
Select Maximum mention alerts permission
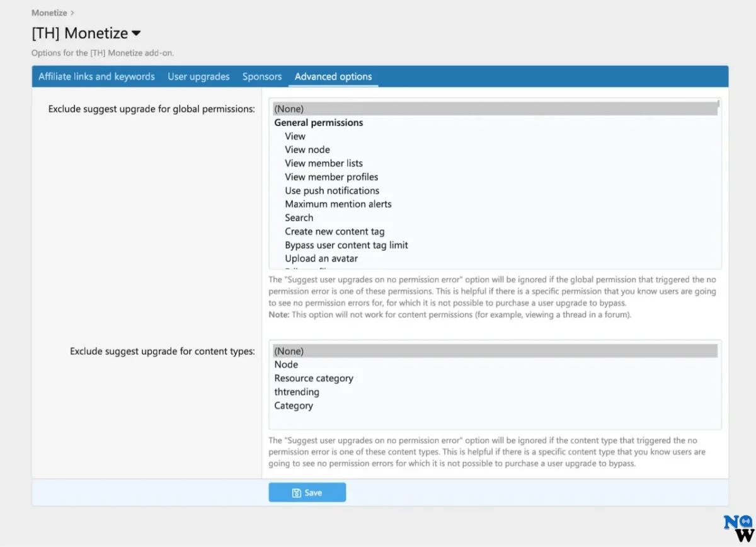(338, 204)
